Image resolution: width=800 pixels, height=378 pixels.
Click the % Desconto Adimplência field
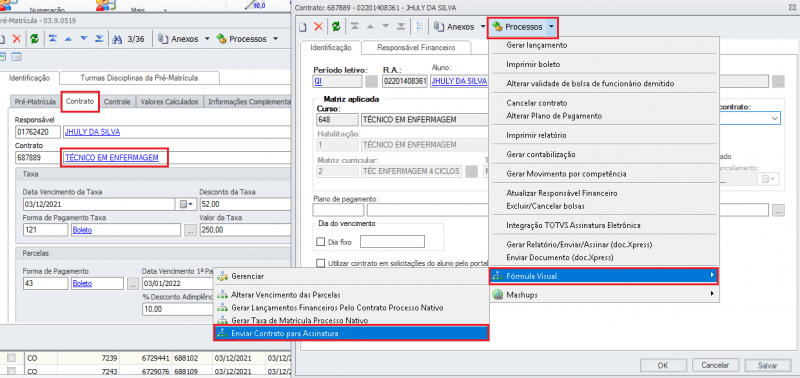pos(179,309)
